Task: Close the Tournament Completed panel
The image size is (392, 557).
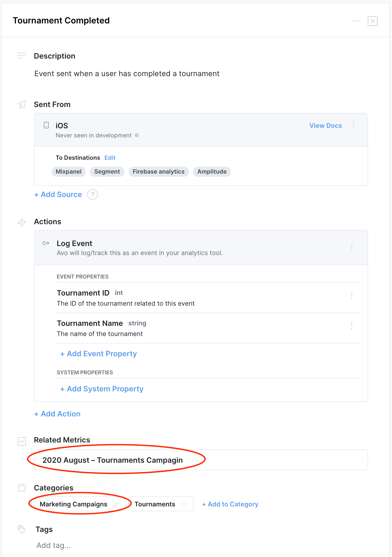Action: point(372,21)
